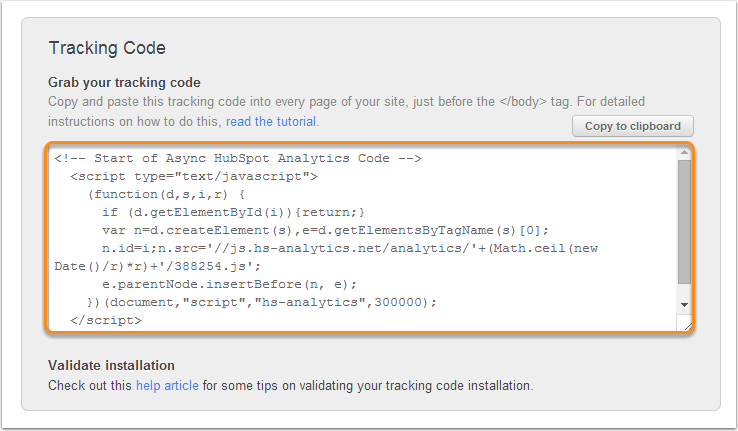Place cursor on the 'e.parentNode.insertBefore(n, e);' line
This screenshot has width=738, height=431.
(229, 284)
